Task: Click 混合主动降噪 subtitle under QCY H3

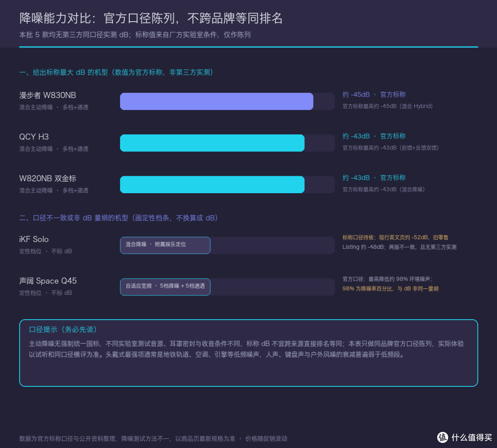Action: pos(54,149)
